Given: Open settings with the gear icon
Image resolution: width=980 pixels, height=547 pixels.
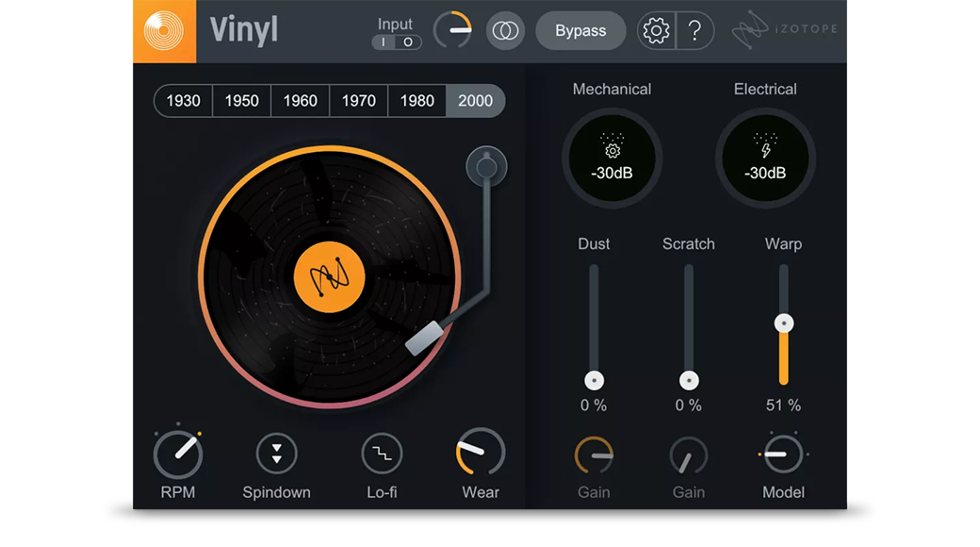Looking at the screenshot, I should 656,31.
